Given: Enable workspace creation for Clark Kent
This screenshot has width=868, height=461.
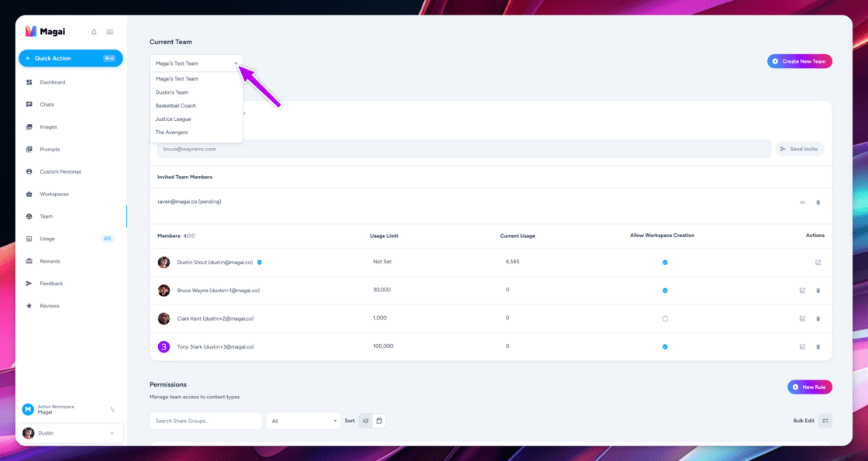Looking at the screenshot, I should (x=665, y=318).
